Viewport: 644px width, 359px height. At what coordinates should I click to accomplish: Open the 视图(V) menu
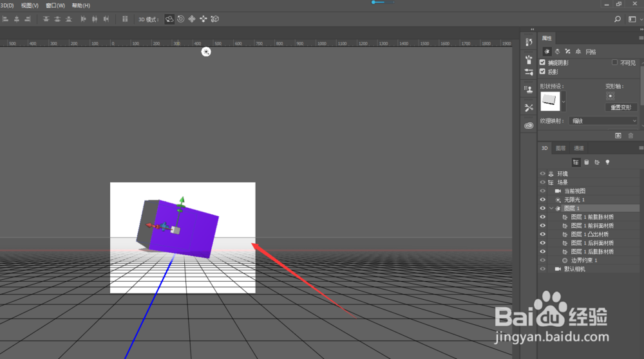tap(30, 5)
